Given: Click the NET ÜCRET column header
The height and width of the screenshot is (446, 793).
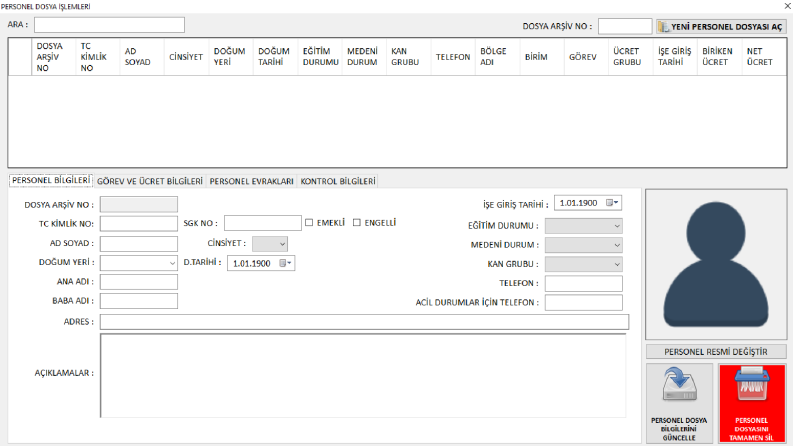Looking at the screenshot, I should point(764,57).
